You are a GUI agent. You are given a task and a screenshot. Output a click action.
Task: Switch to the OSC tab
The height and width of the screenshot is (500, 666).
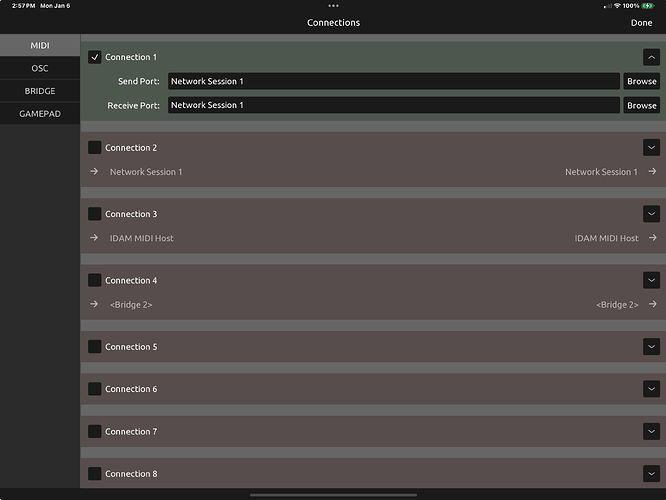40,68
